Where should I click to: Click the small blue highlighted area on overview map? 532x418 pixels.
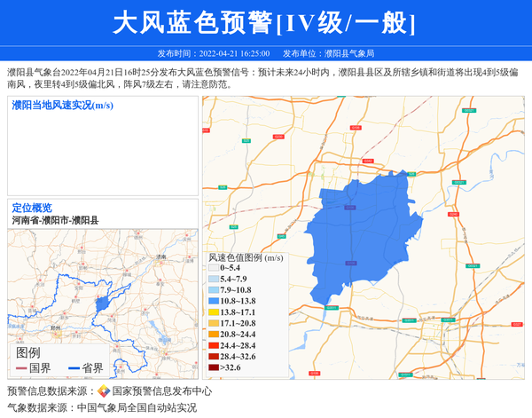point(102,304)
